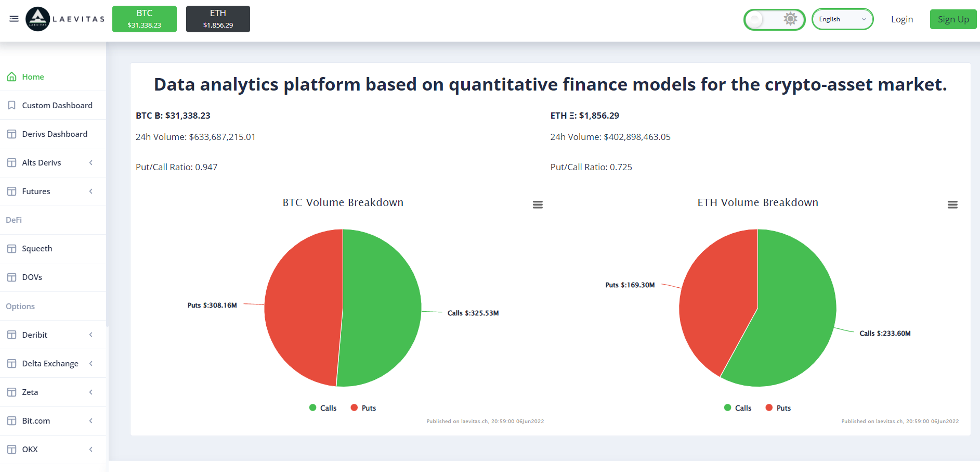
Task: Toggle Calls series in BTC chart legend
Action: 323,408
